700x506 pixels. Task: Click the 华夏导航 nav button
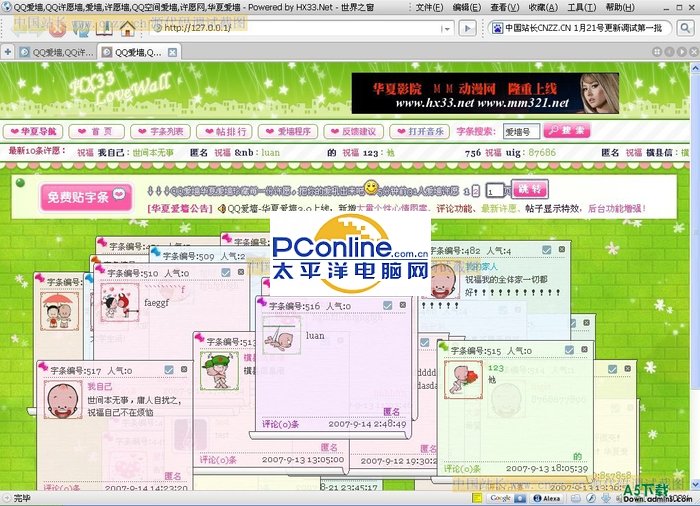pyautogui.click(x=33, y=131)
